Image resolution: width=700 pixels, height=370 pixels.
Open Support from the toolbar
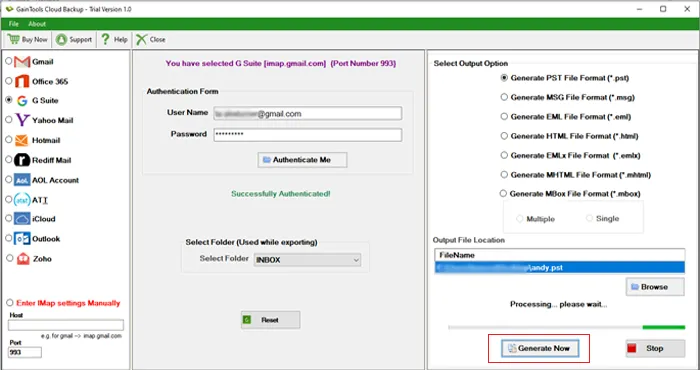click(74, 39)
